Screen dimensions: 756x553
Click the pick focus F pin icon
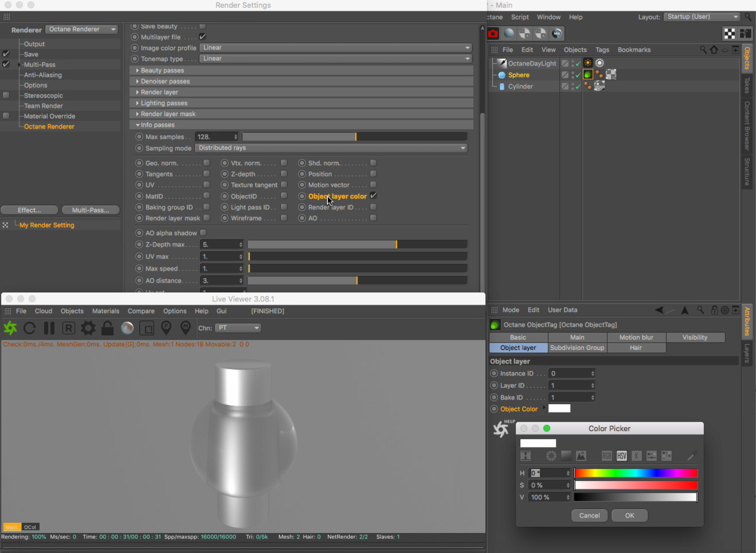tap(167, 328)
